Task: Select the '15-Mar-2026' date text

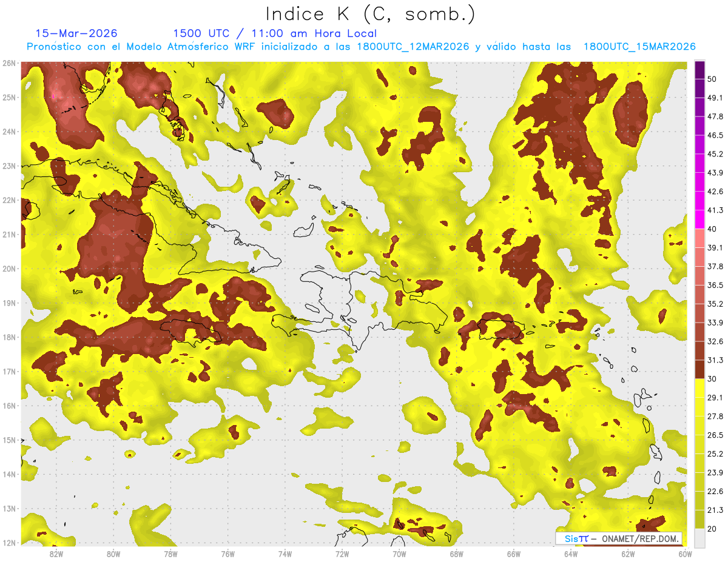Action: [x=76, y=33]
